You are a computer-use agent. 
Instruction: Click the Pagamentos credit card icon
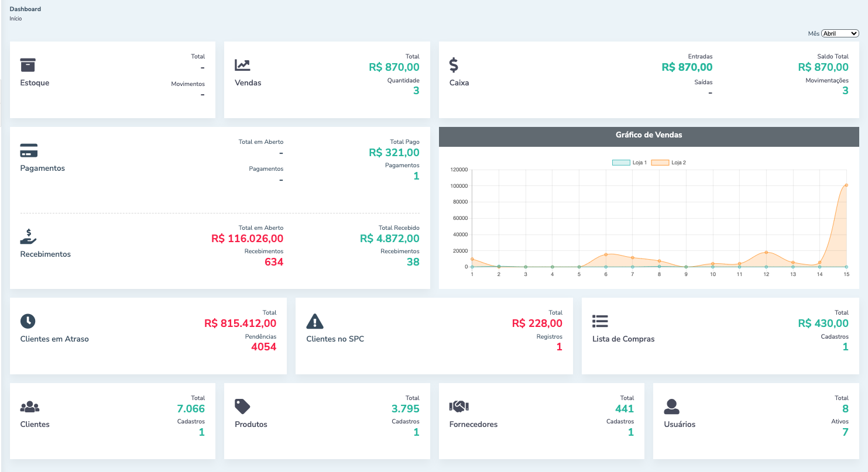pos(29,150)
